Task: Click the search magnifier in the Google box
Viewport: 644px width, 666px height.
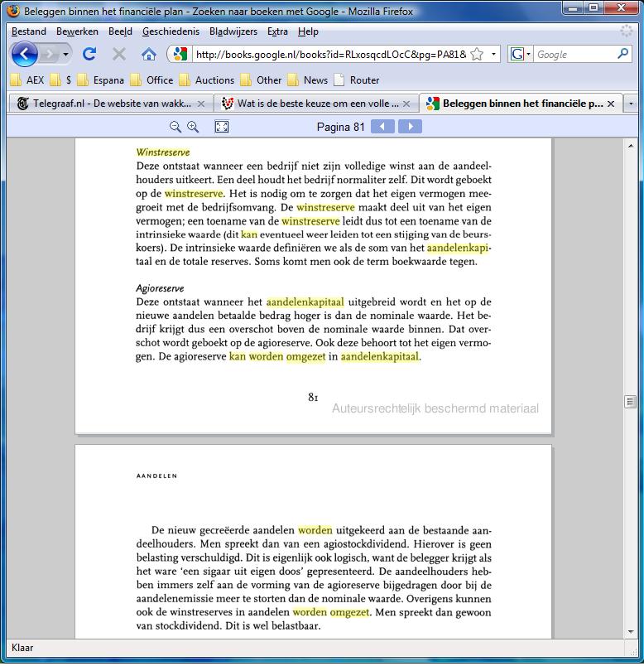Action: [622, 55]
